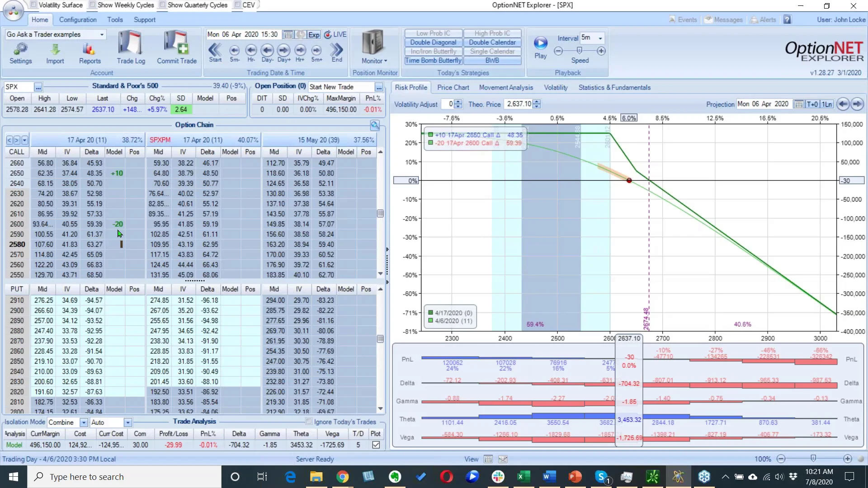This screenshot has height=488, width=868.
Task: Step back 5 minutes (5m-)
Action: 234,52
